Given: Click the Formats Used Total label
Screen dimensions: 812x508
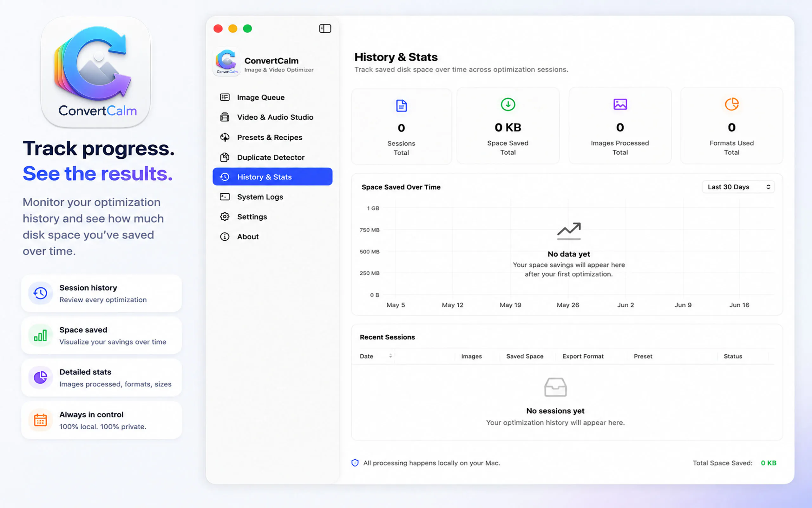Looking at the screenshot, I should point(731,148).
